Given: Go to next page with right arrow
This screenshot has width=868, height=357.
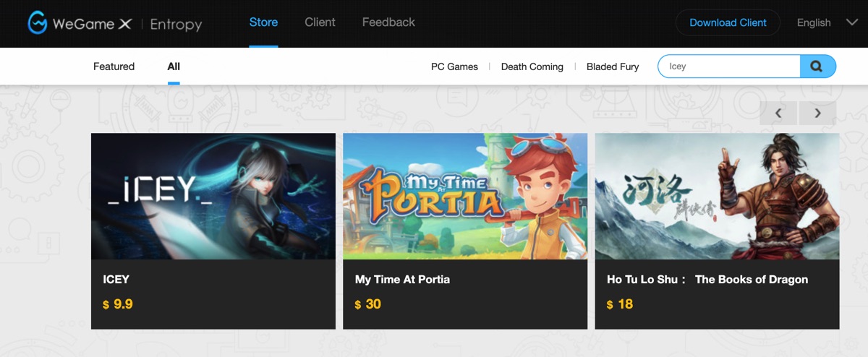Looking at the screenshot, I should (x=818, y=113).
